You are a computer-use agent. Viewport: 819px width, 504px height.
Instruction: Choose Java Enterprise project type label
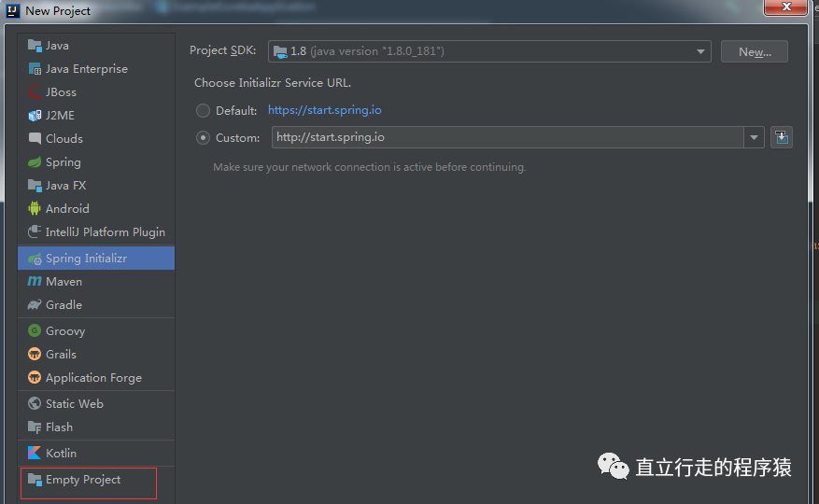87,69
